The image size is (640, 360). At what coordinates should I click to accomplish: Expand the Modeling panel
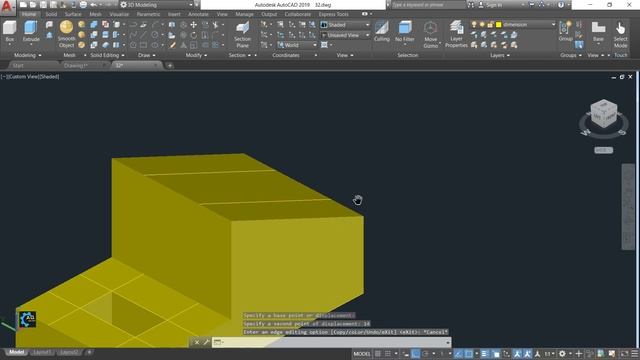coord(27,55)
